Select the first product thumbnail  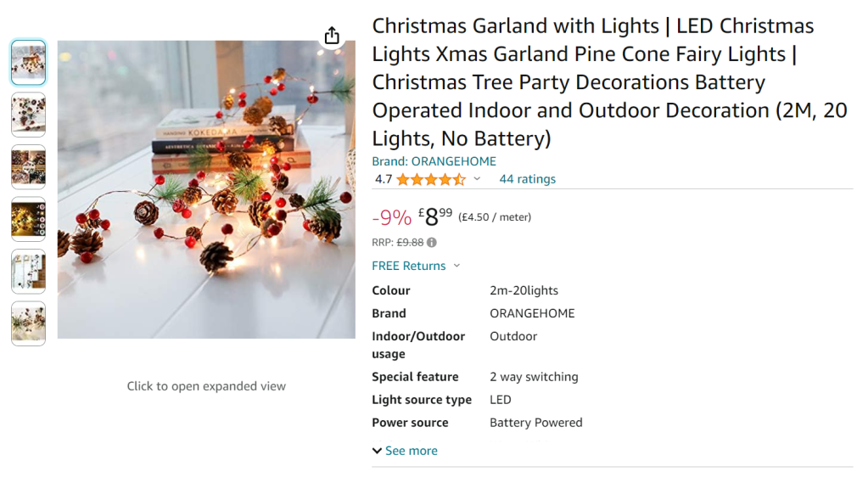(x=29, y=62)
